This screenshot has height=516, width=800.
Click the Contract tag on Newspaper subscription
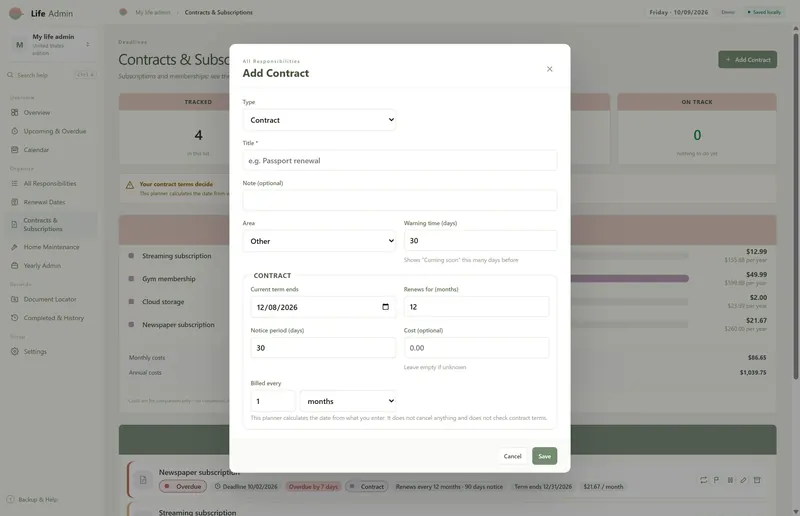[367, 486]
